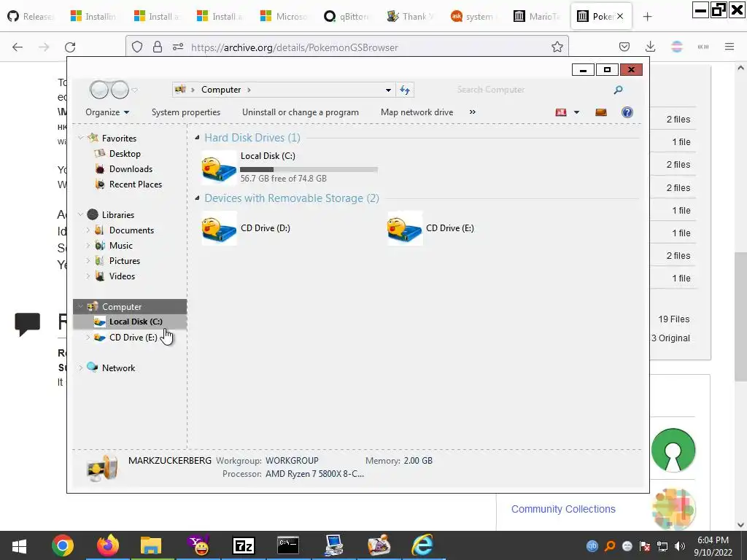
Task: Open Firefox downloads panel
Action: click(650, 47)
